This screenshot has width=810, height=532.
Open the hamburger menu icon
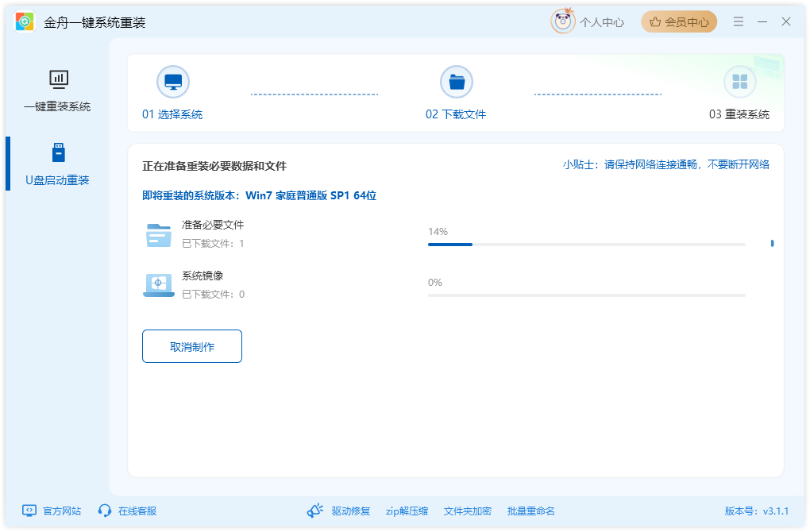[739, 21]
